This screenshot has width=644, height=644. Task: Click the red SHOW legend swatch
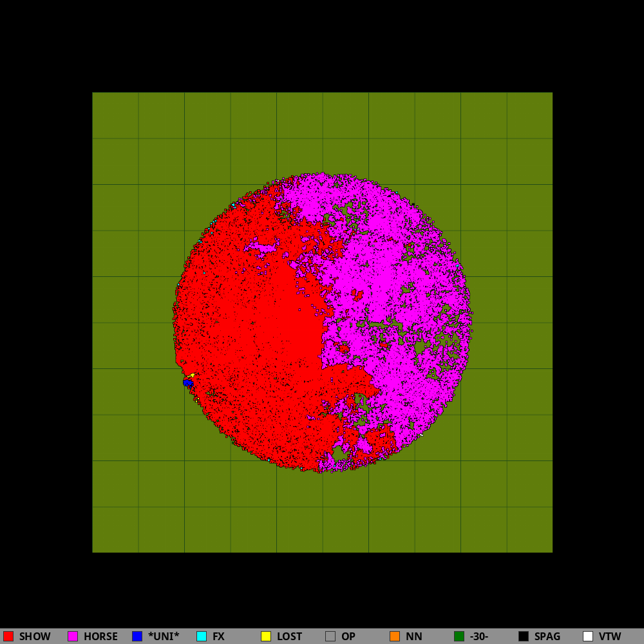[x=8, y=636]
